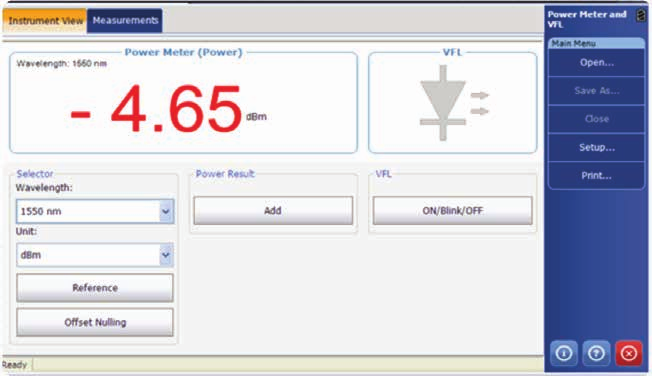Select the Instrument View tab

pos(45,21)
